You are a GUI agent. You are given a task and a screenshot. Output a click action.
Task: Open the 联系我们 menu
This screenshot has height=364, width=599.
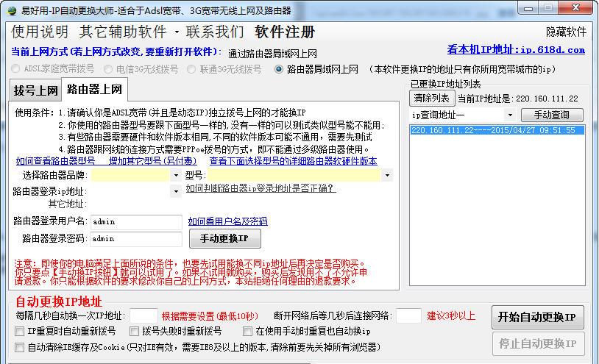click(x=215, y=32)
